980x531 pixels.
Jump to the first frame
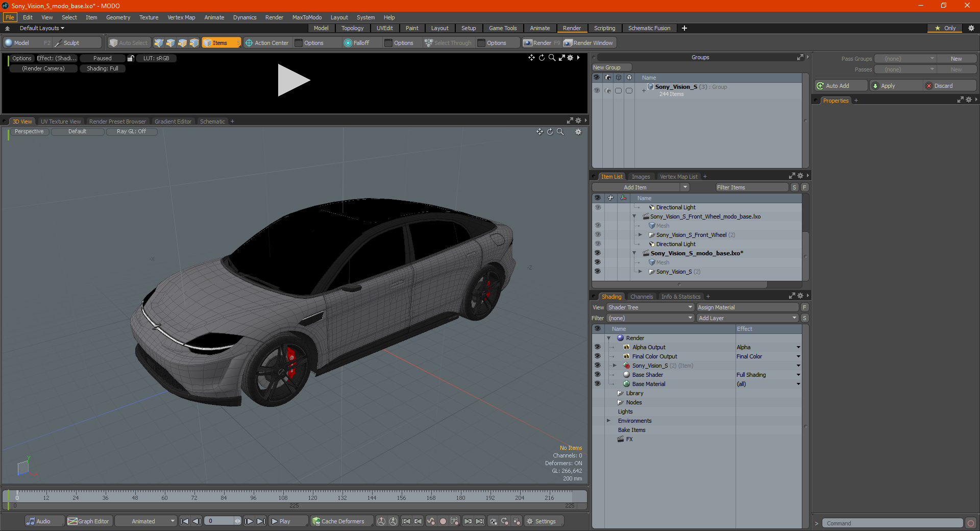coord(185,521)
